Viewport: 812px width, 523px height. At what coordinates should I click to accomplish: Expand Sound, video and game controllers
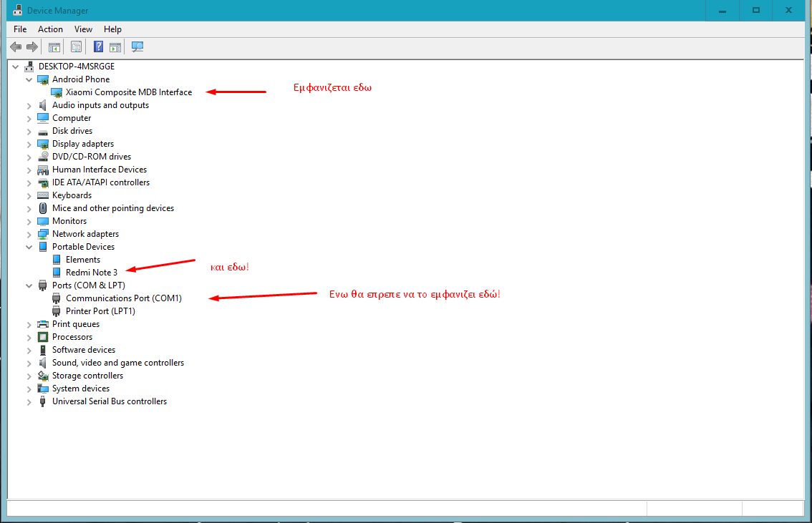tap(29, 363)
